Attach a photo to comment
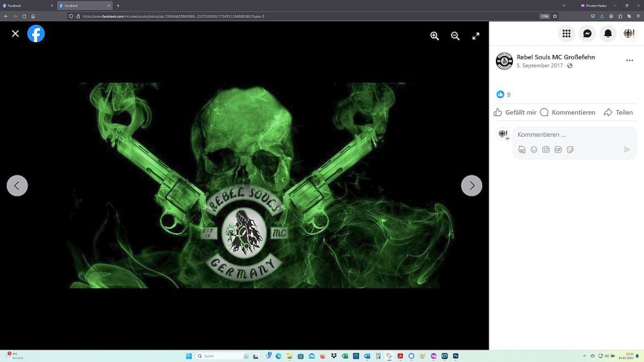The image size is (644, 362). pyautogui.click(x=546, y=149)
